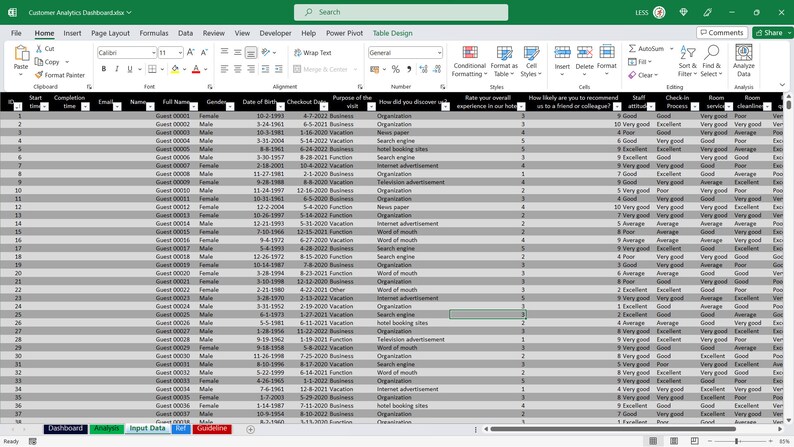Viewport: 794px width, 447px height.
Task: Apply Comma Style format
Action: click(x=409, y=69)
